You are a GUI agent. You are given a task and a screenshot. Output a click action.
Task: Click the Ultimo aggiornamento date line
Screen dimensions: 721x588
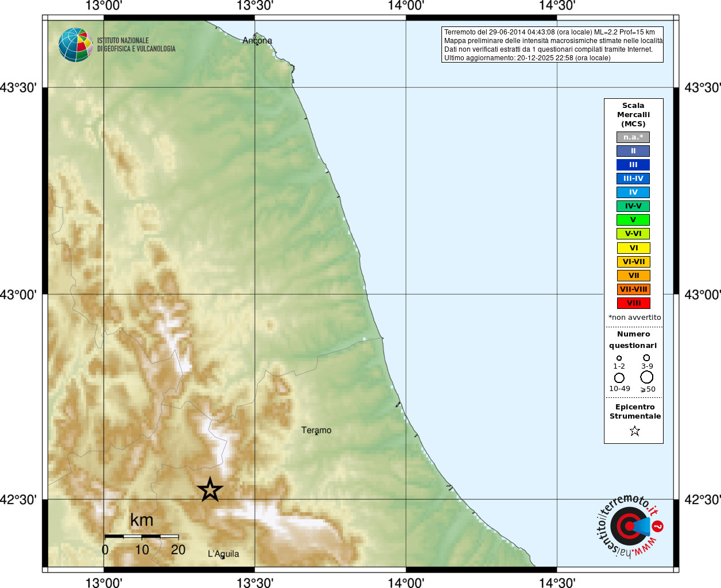coord(527,58)
